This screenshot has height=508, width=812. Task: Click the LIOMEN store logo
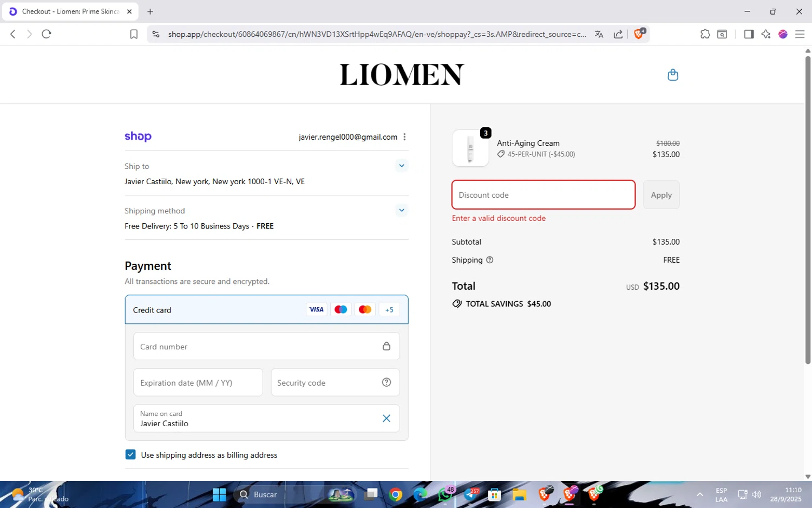402,75
